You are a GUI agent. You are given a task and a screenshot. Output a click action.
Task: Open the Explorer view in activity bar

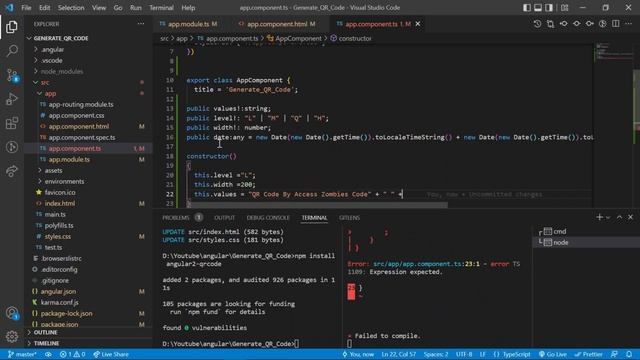click(12, 27)
